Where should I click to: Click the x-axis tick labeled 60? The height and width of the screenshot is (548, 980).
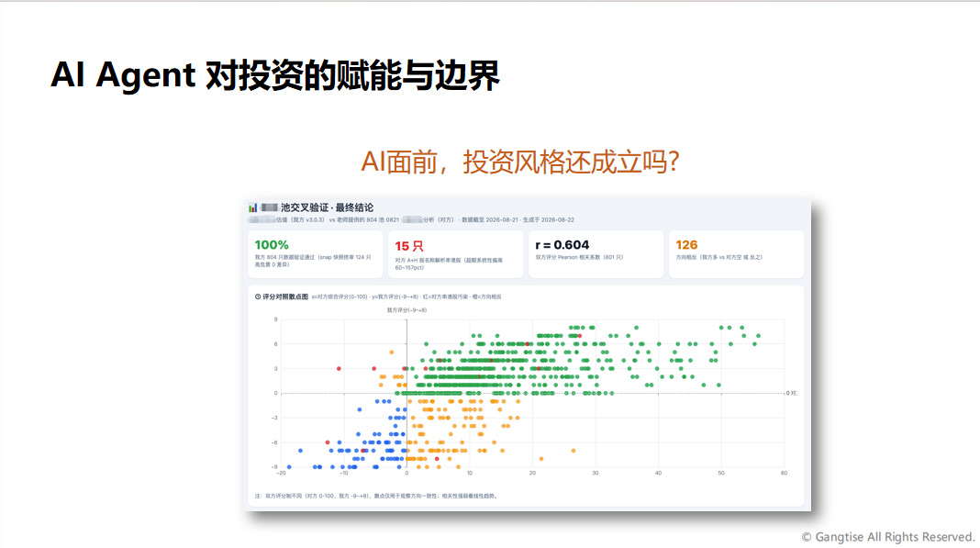click(784, 473)
